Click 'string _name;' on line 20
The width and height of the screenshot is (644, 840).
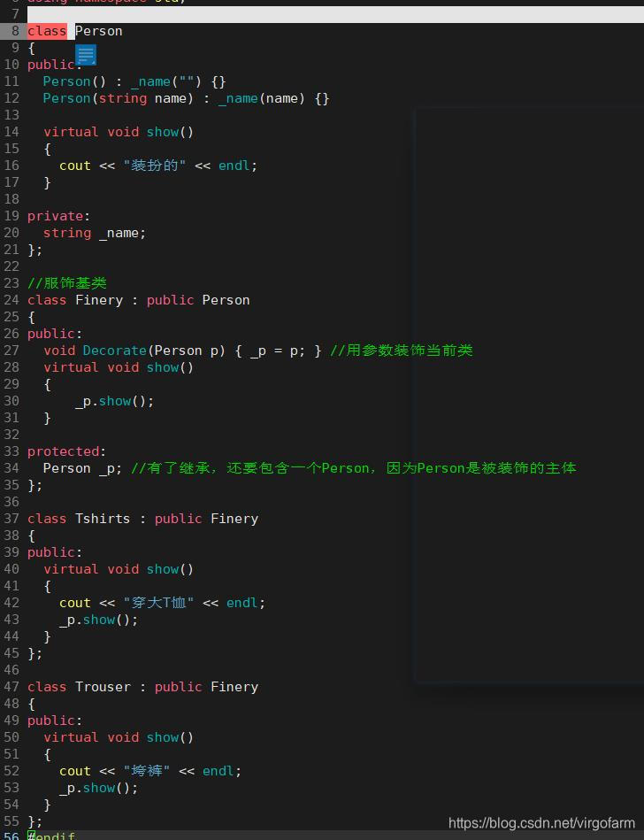(95, 233)
